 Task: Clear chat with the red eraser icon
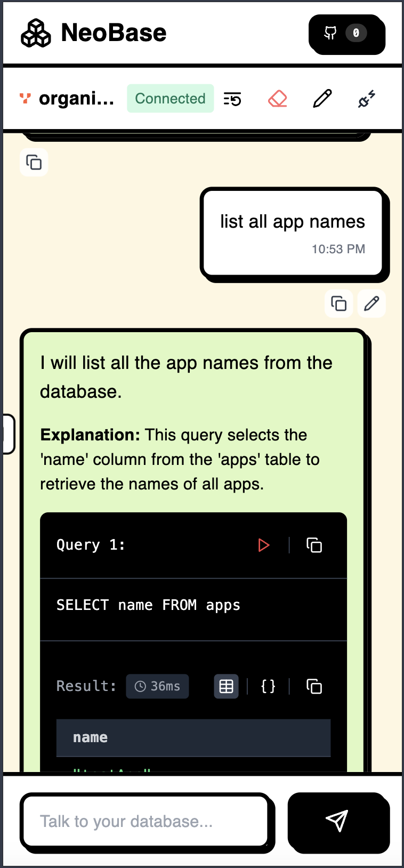pyautogui.click(x=278, y=99)
